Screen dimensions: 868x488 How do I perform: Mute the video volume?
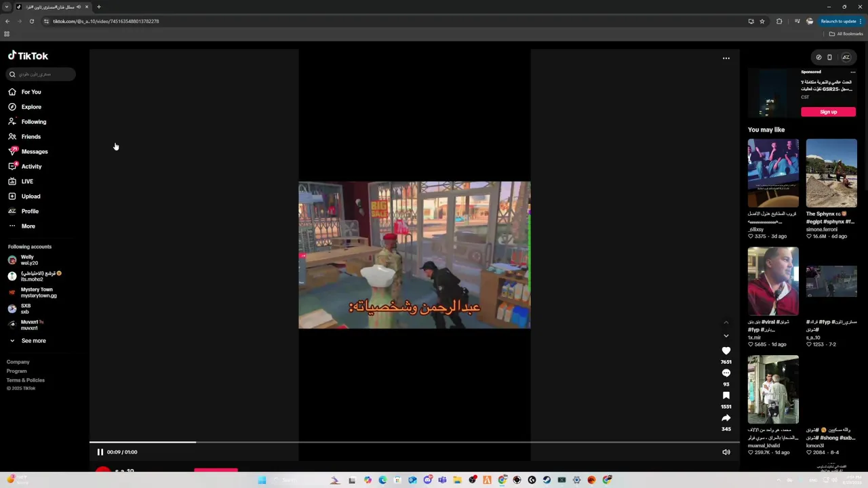coord(726,452)
